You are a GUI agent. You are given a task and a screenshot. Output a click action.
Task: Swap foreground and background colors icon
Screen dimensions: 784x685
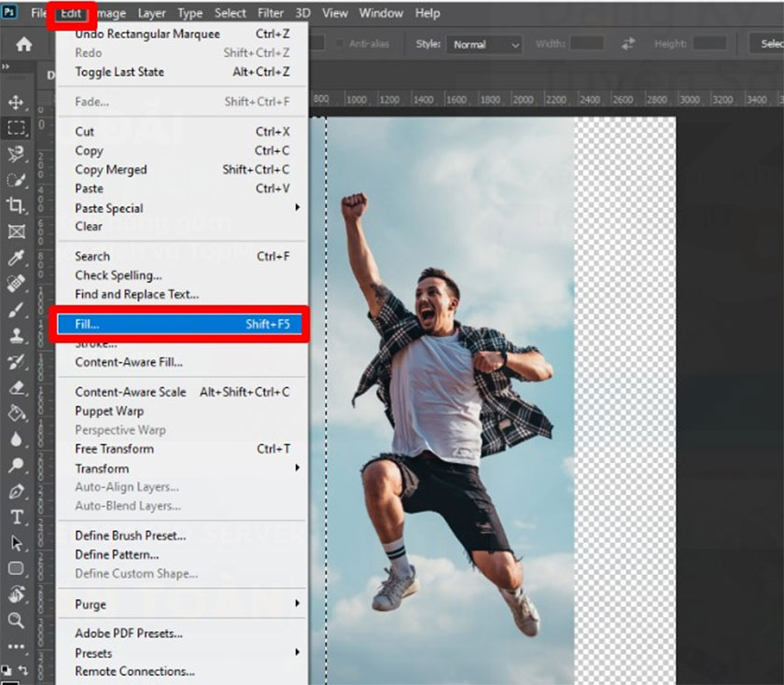[23, 669]
